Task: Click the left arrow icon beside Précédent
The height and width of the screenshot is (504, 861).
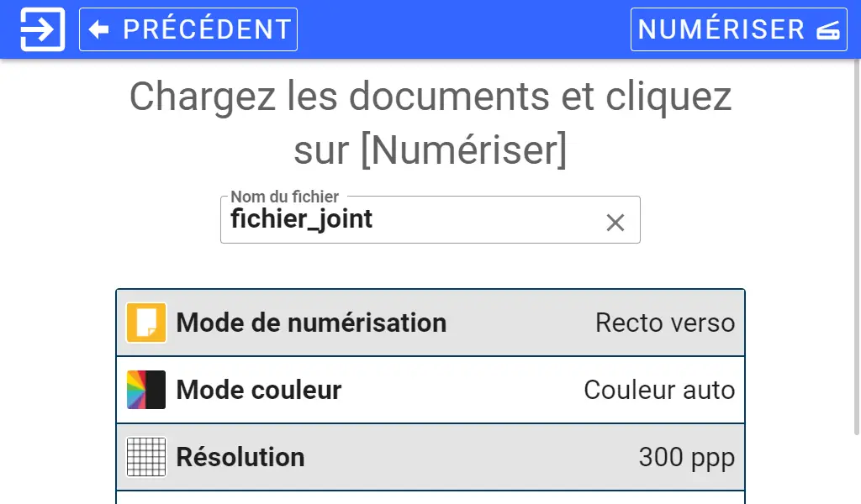Action: [99, 29]
